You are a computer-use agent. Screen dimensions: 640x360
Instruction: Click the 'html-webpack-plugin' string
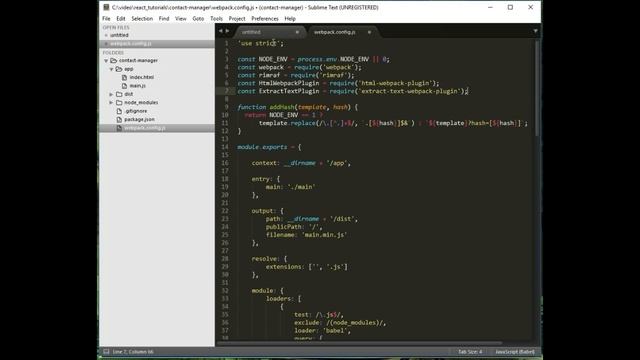[x=395, y=83]
